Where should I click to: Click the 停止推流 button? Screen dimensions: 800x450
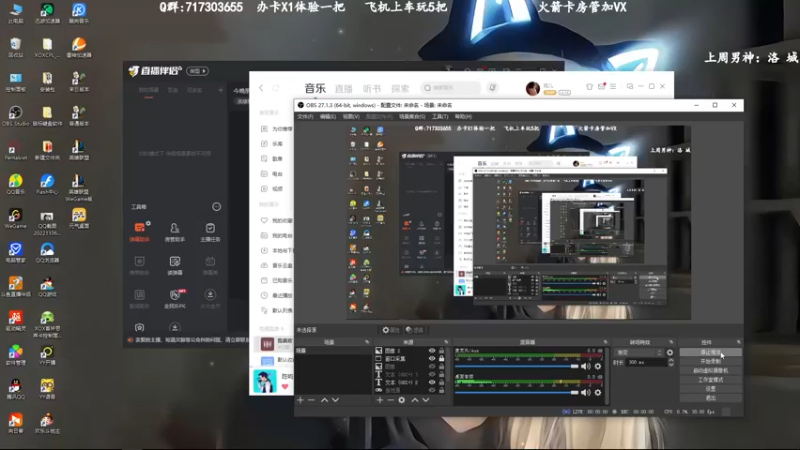pyautogui.click(x=711, y=353)
